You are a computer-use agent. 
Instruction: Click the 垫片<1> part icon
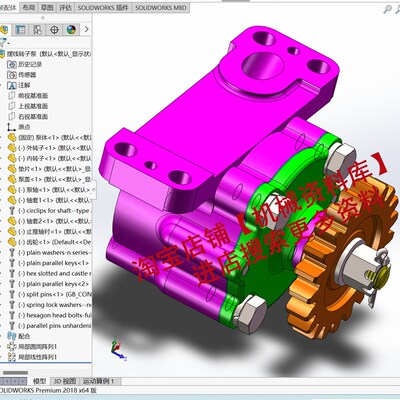click(x=12, y=169)
